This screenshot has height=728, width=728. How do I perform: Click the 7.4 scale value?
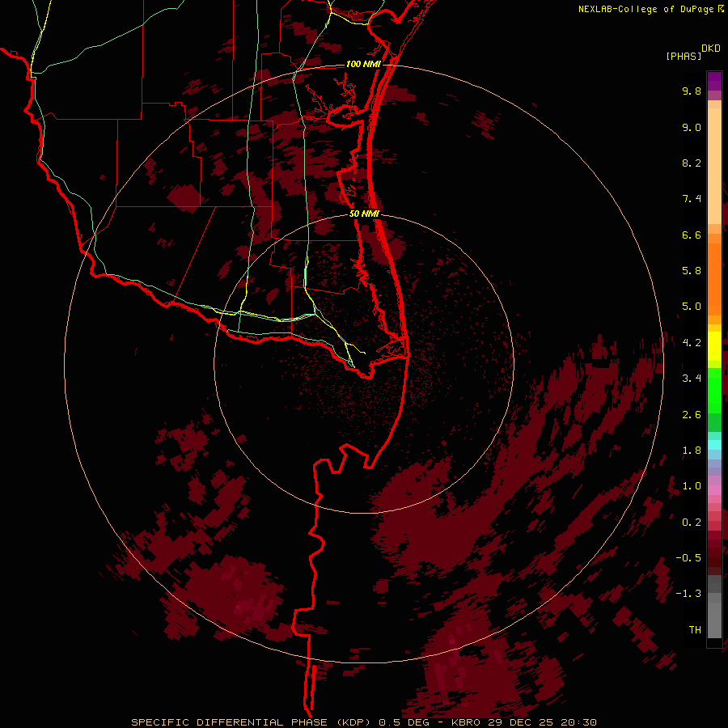(x=692, y=199)
